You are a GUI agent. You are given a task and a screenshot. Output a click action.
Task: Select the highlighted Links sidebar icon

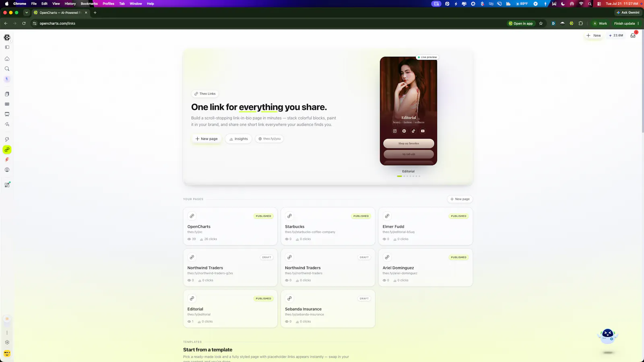click(x=7, y=150)
